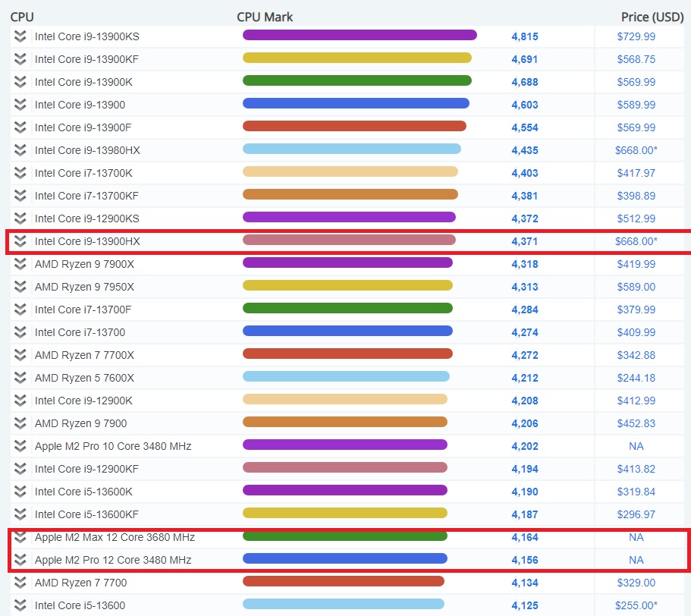Expand the AMD Ryzen 7 7700 row chevron

pos(20,583)
